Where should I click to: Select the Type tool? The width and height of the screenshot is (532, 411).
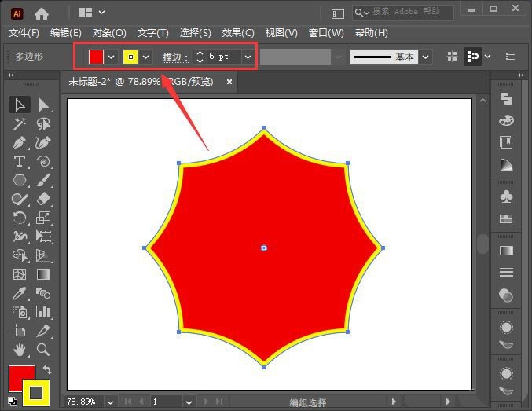[x=20, y=161]
